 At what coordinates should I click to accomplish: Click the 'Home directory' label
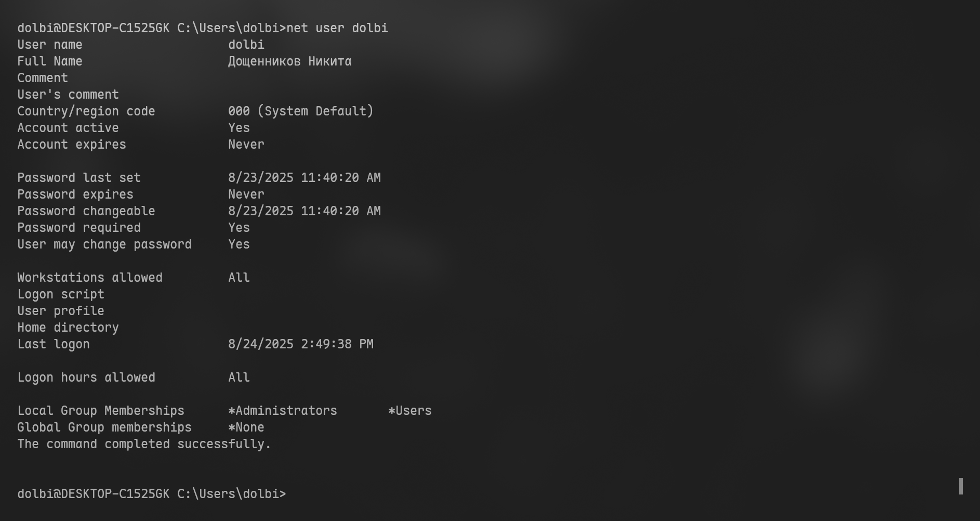68,328
